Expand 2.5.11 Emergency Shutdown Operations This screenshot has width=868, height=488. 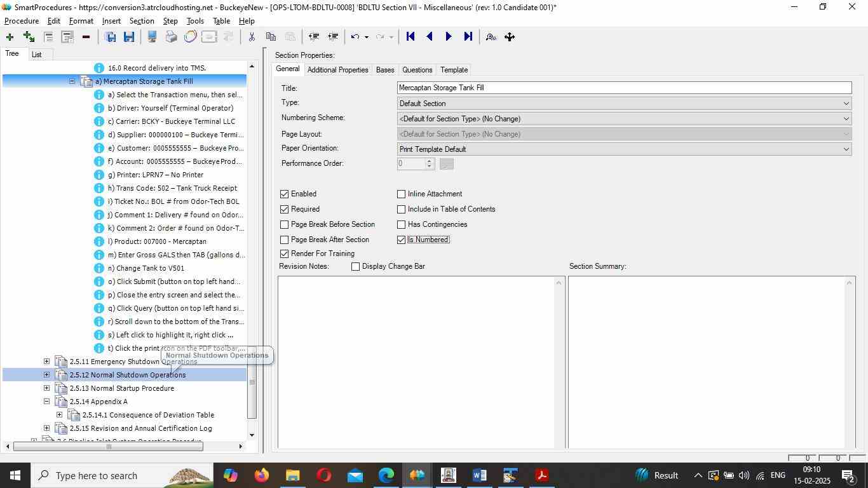pyautogui.click(x=46, y=362)
